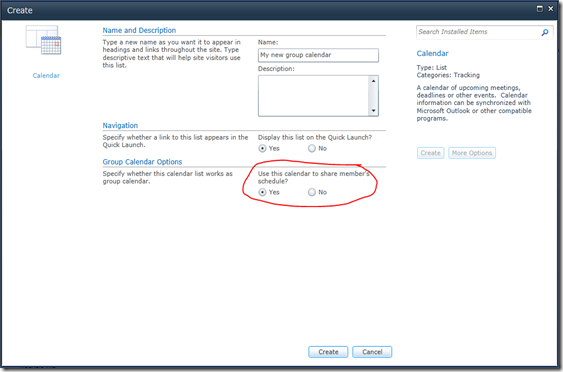The image size is (563, 372).
Task: Click the bottom Create button
Action: point(328,352)
